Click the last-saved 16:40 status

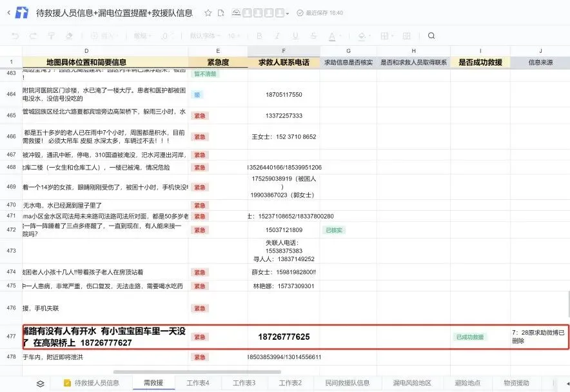click(x=320, y=13)
